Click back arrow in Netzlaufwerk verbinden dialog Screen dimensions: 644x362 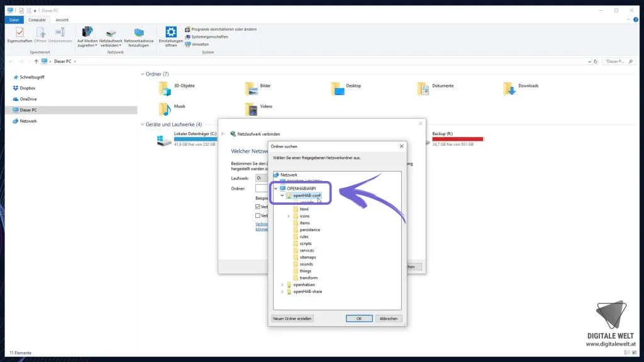[x=223, y=134]
